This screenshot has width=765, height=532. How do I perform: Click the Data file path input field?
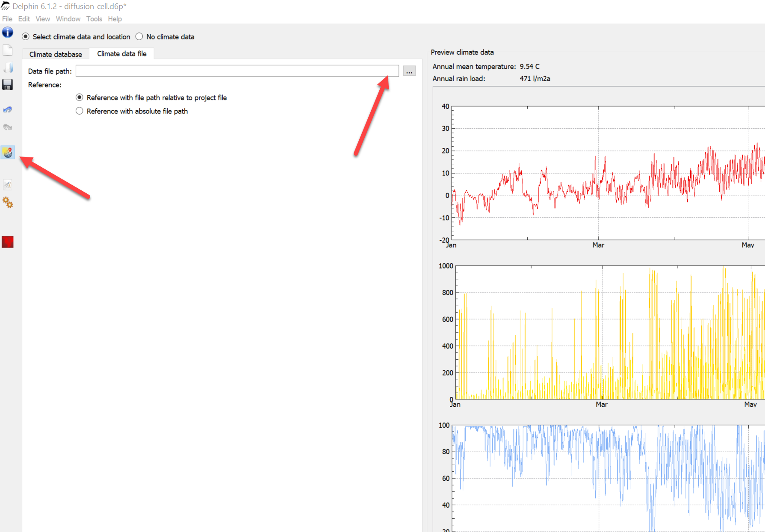coord(237,71)
